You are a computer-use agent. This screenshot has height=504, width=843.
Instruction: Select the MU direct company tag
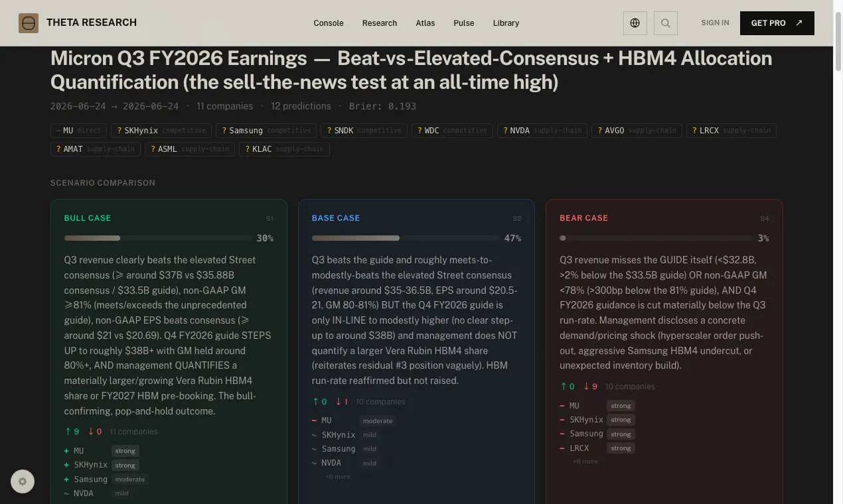pos(78,131)
